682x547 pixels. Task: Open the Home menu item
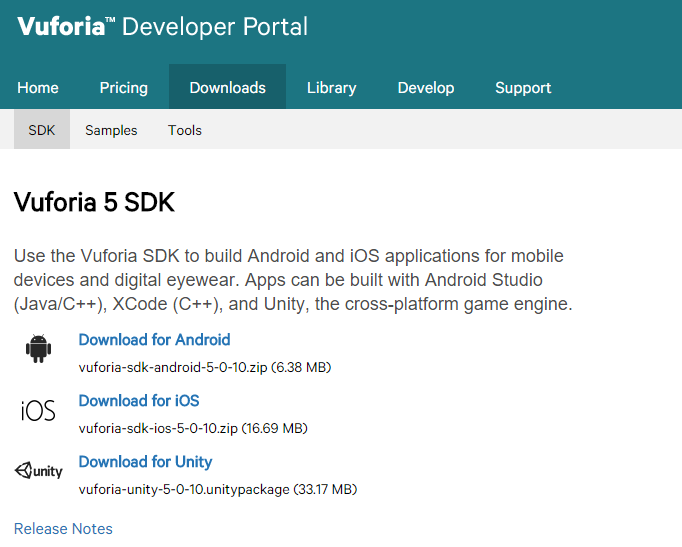[38, 88]
